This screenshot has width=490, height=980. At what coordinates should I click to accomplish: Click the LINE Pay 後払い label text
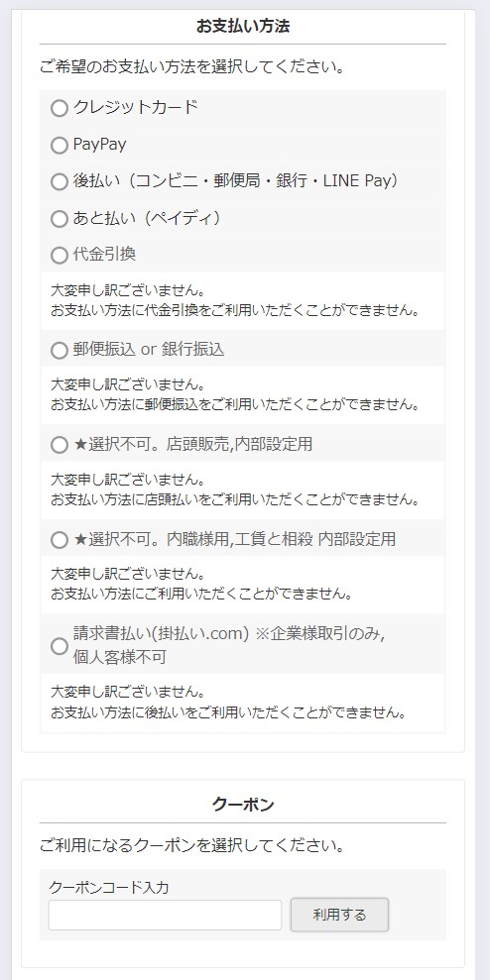pyautogui.click(x=236, y=180)
